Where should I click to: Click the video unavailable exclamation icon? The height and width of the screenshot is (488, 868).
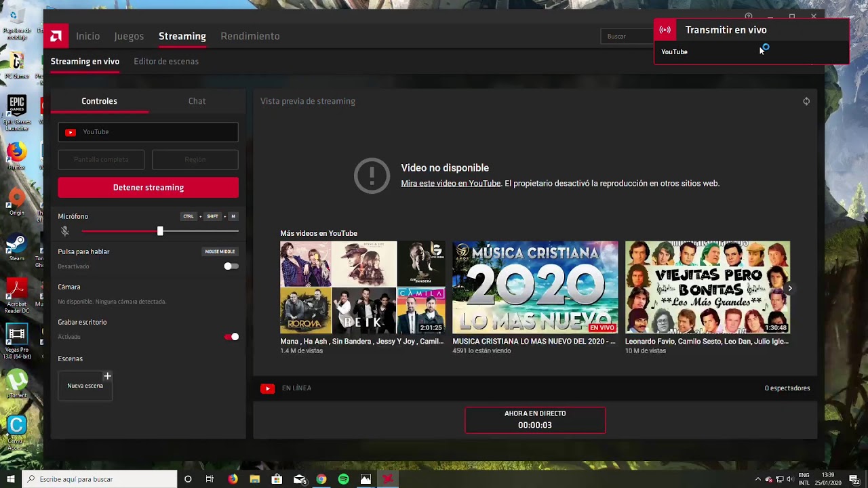pyautogui.click(x=372, y=176)
